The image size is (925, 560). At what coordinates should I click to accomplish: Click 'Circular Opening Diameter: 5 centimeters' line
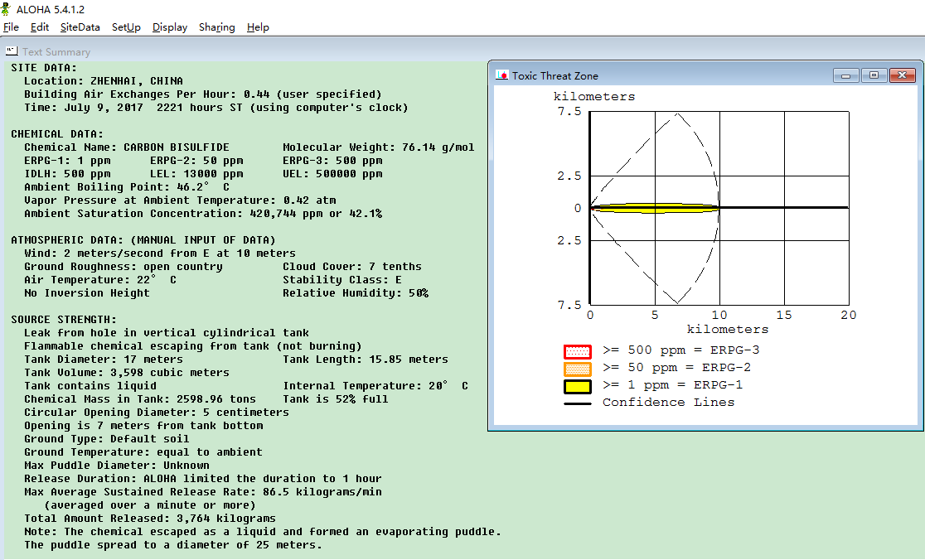coord(157,413)
